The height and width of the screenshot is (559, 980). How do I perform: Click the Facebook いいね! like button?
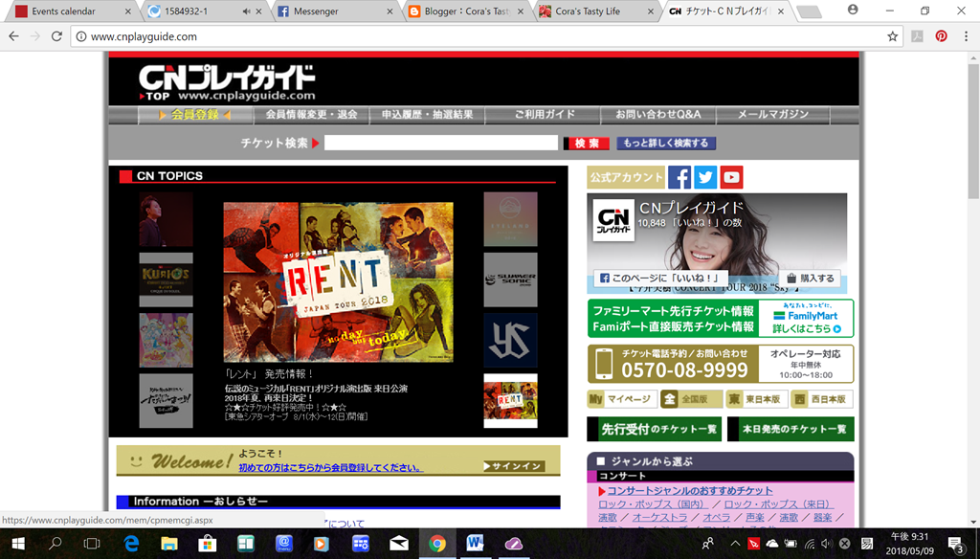coord(658,279)
